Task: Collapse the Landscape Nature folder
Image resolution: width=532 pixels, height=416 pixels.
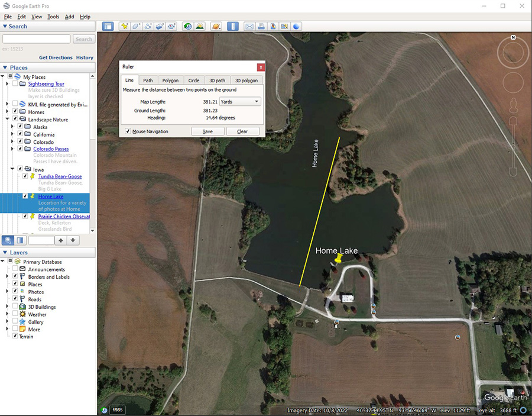Action: (7, 119)
